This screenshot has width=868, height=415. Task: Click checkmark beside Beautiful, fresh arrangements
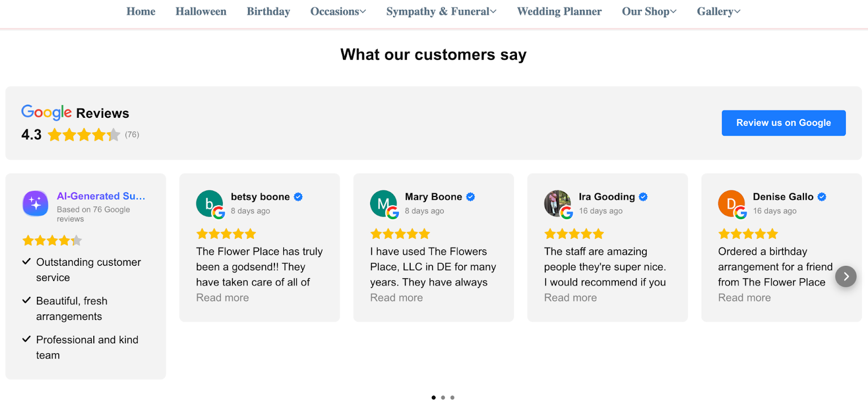click(x=26, y=300)
